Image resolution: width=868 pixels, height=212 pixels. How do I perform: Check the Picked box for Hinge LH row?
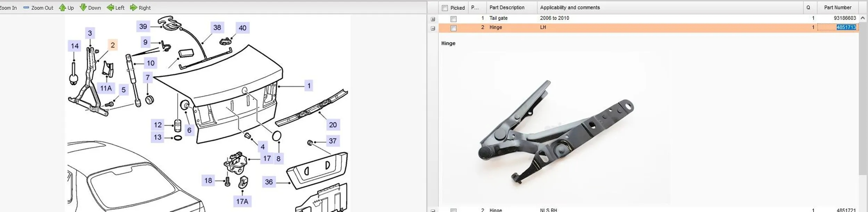[x=453, y=28]
